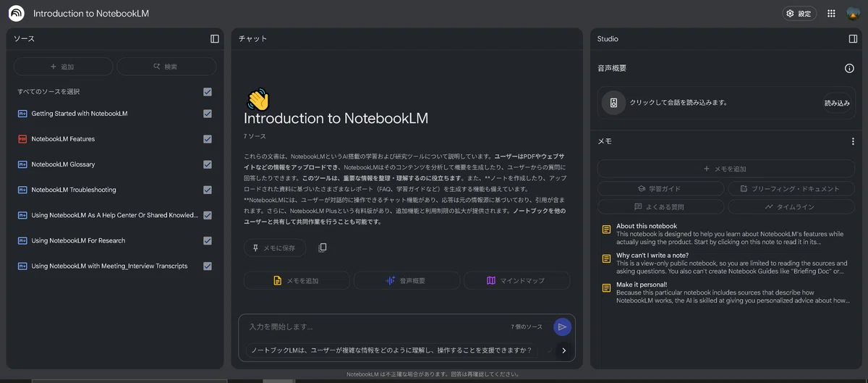The height and width of the screenshot is (383, 868).
Task: Save response with メモに保存
Action: pos(274,248)
